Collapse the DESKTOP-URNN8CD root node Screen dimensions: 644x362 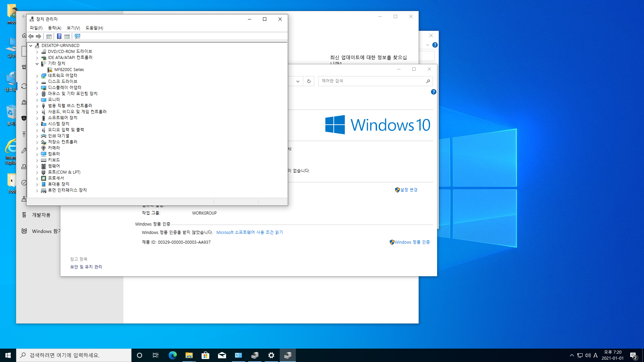31,46
